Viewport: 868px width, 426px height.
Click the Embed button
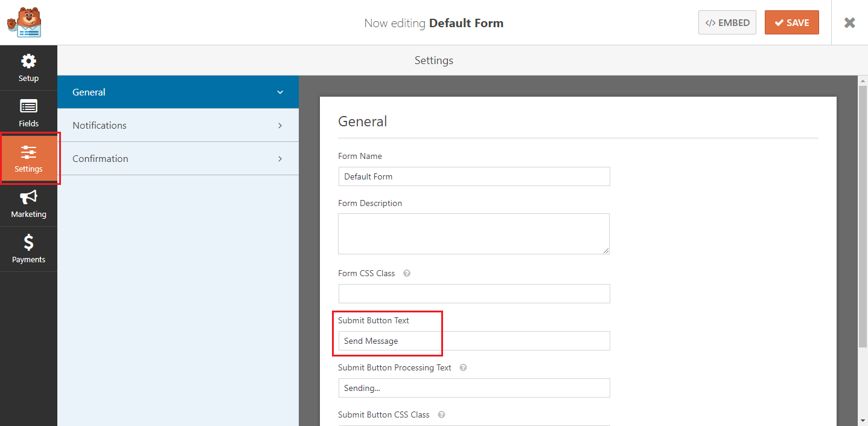[x=727, y=22]
